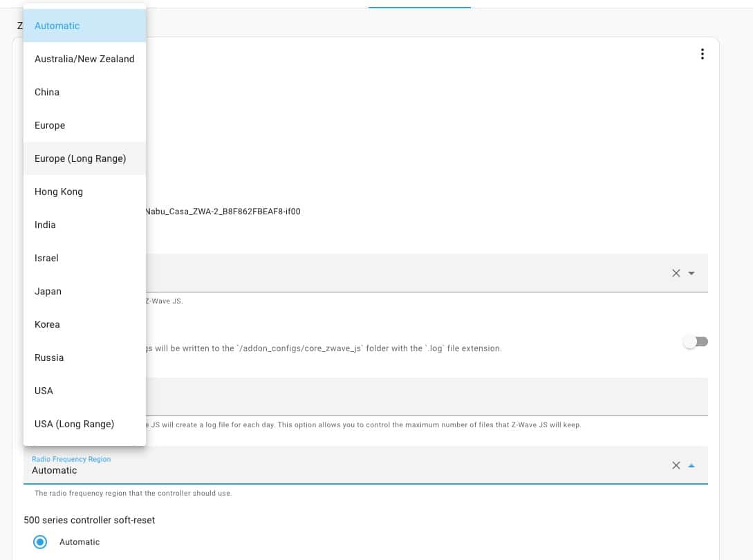
Task: Select Hong Kong region
Action: coord(84,191)
